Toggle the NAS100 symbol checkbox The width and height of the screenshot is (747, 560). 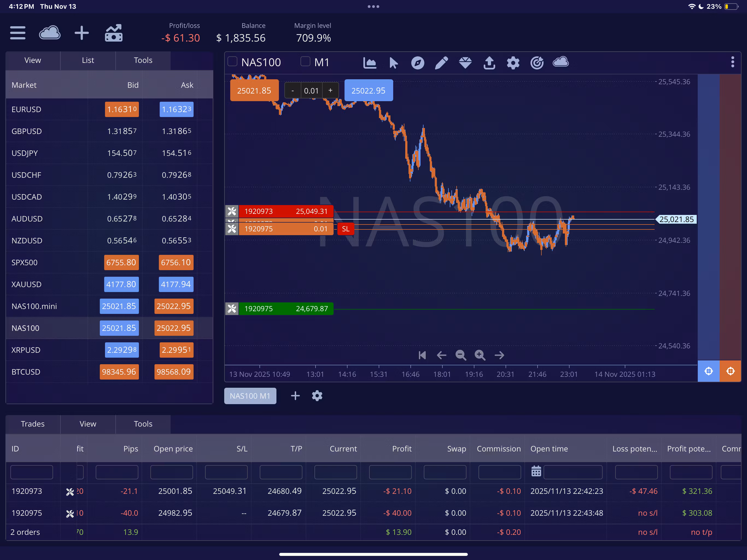tap(232, 62)
